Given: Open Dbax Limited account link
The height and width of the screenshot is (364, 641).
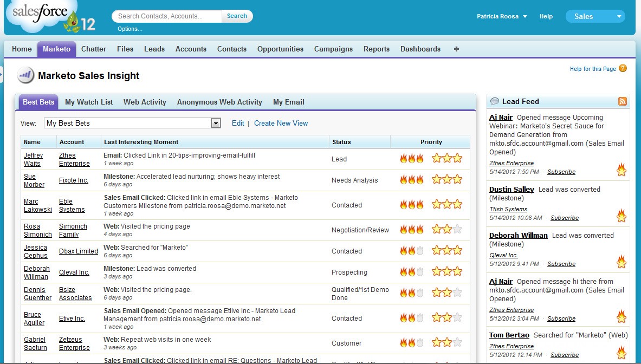Looking at the screenshot, I should coord(79,251).
